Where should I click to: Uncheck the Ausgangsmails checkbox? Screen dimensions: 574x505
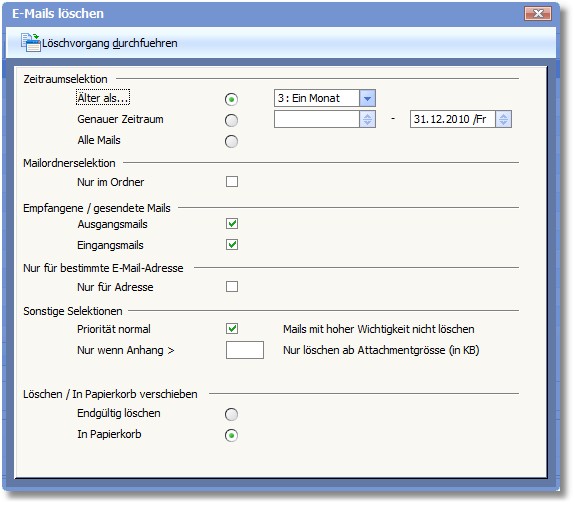tap(232, 224)
